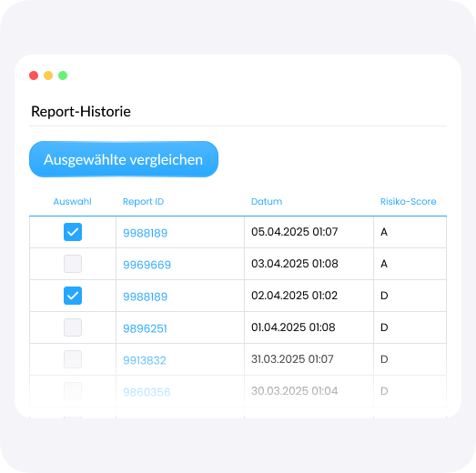476x473 pixels.
Task: Open report link 9988189 dated 05.04.2025
Action: pyautogui.click(x=145, y=233)
